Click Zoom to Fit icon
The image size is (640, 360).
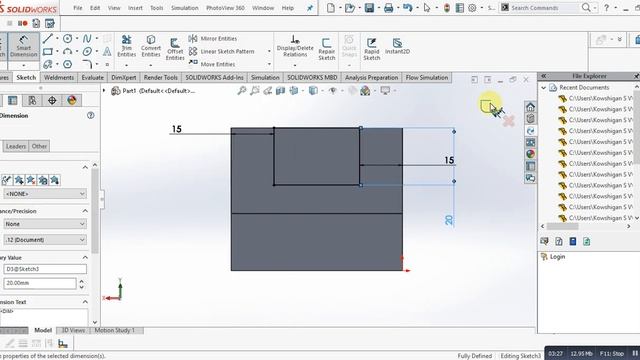coord(242,91)
